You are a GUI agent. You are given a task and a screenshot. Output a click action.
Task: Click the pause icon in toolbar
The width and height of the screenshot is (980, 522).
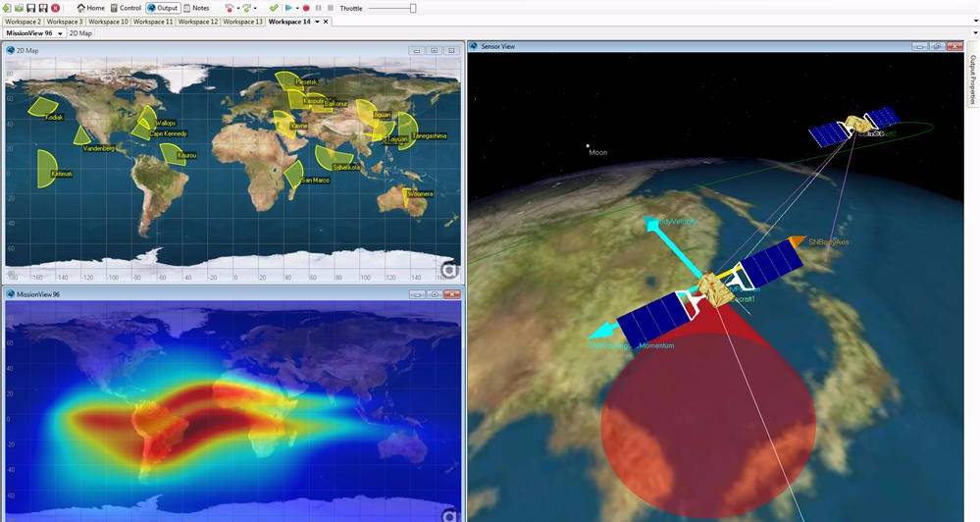tap(317, 8)
